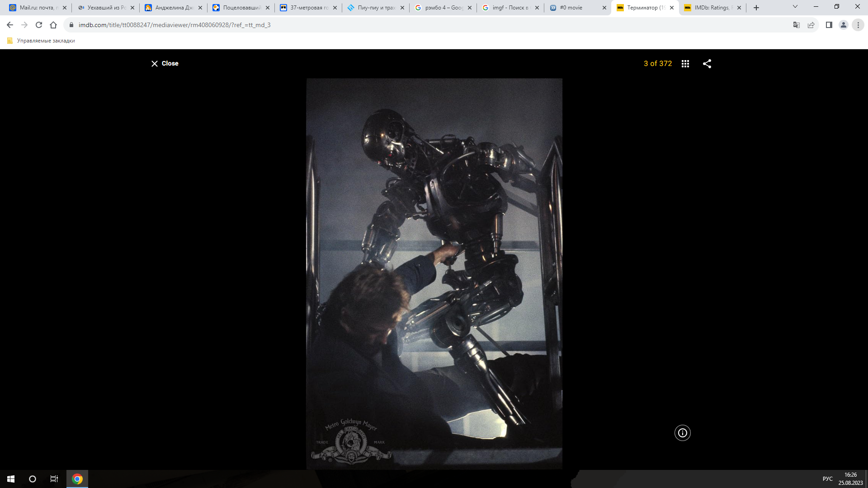Screen dimensions: 868x488
Task: Toggle the browser side panel
Action: [829, 25]
